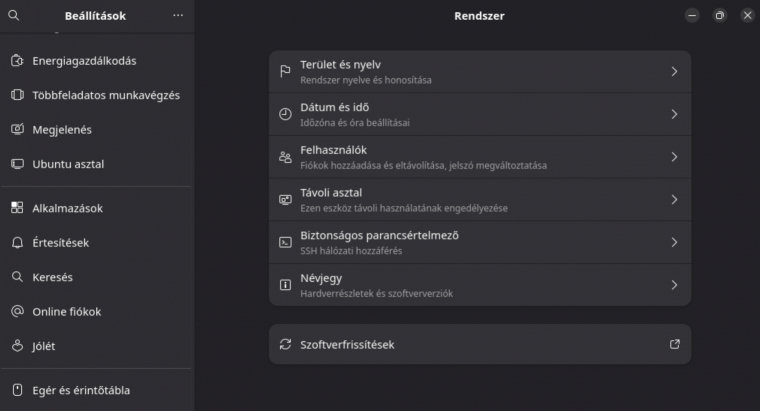Screen dimensions: 760x411
Task: Click the Többfeladatos munkavégzés sidebar icon
Action: [17, 95]
